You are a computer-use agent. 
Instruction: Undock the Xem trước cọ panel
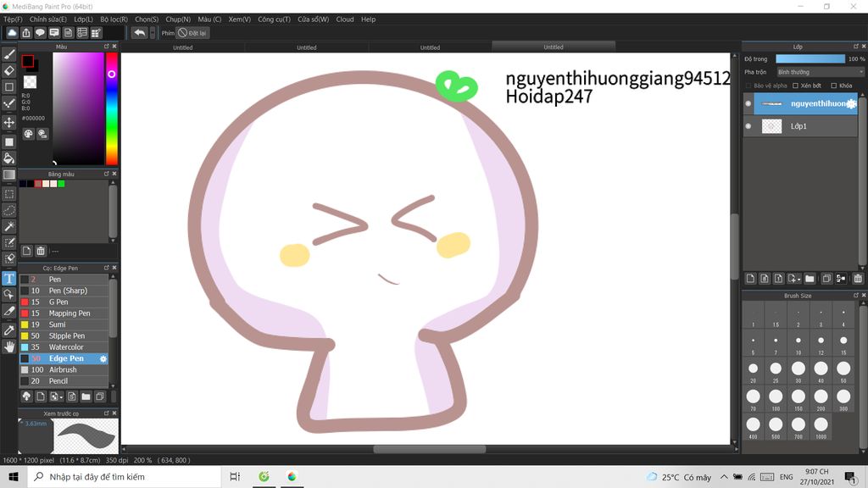[x=106, y=413]
